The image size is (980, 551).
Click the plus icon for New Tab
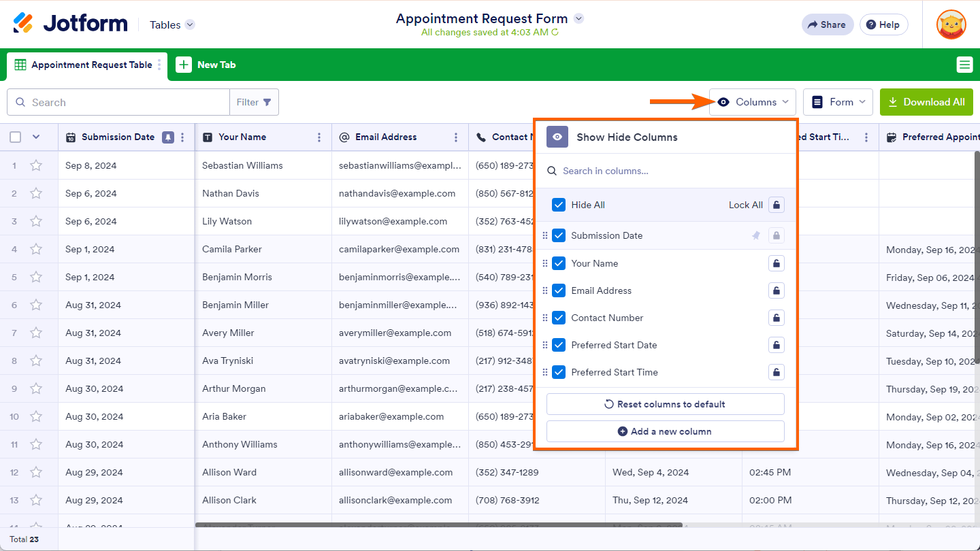[184, 65]
